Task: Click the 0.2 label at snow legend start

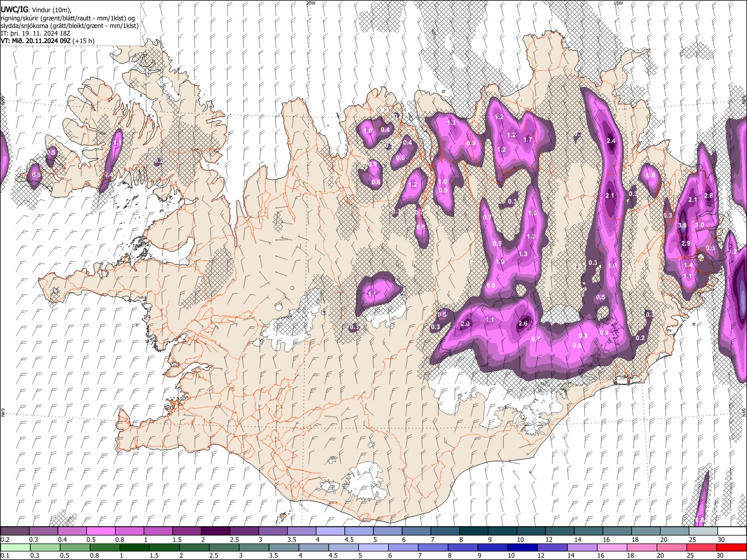Action: coord(5,540)
